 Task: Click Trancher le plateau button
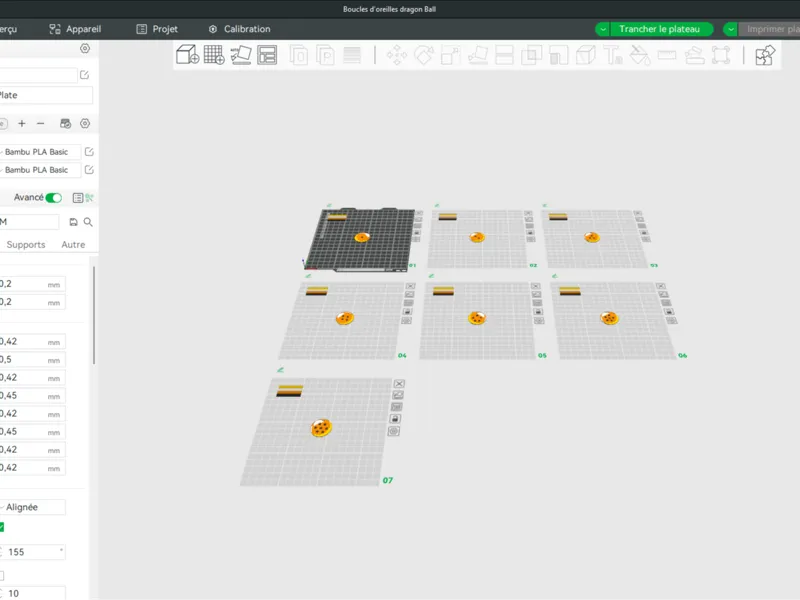(659, 29)
